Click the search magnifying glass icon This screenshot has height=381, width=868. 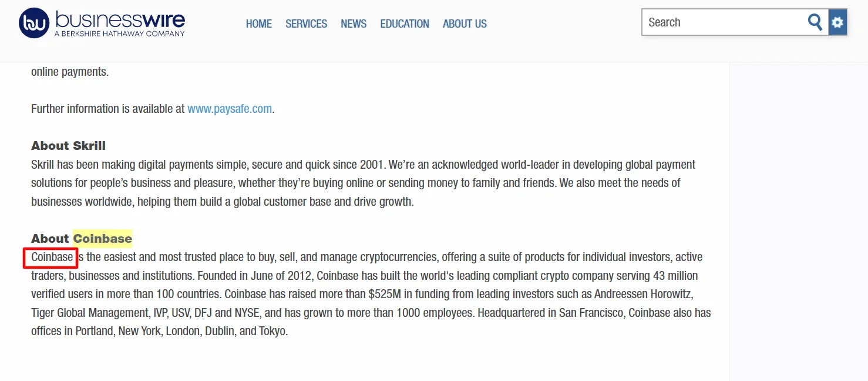point(815,22)
